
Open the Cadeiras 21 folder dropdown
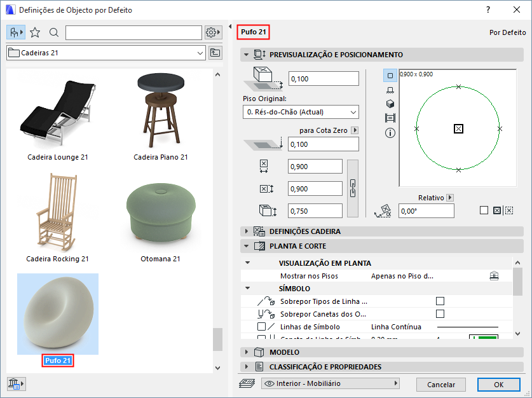106,53
